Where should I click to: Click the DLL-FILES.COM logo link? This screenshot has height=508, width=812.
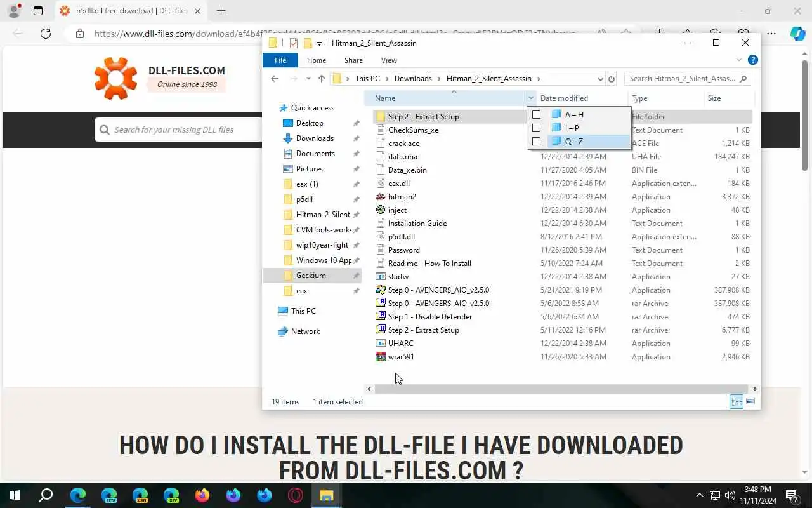pyautogui.click(x=160, y=77)
